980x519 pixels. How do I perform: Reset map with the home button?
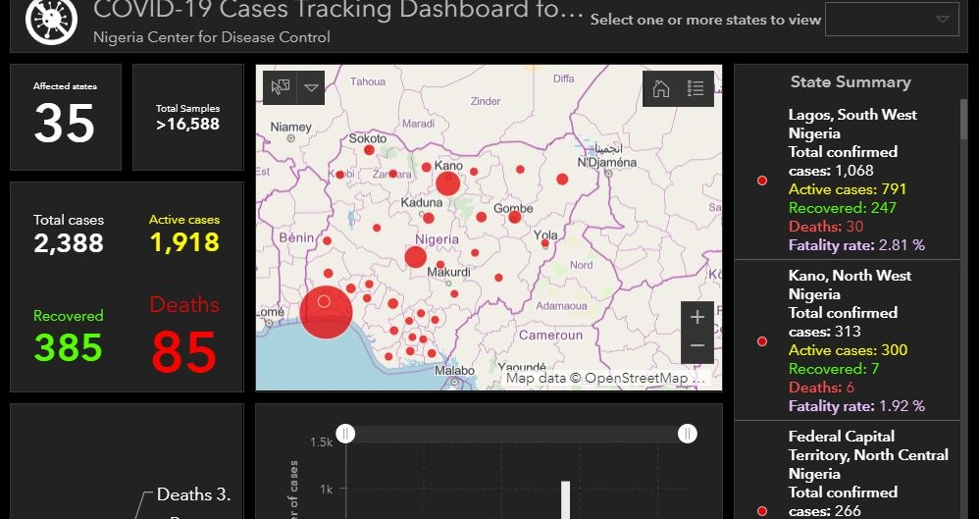661,88
